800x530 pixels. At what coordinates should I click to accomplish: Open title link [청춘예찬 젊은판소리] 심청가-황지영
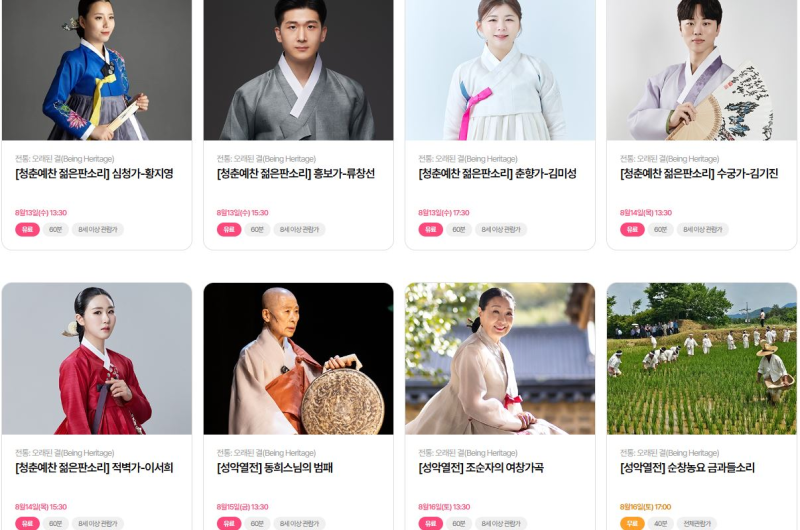click(x=94, y=174)
